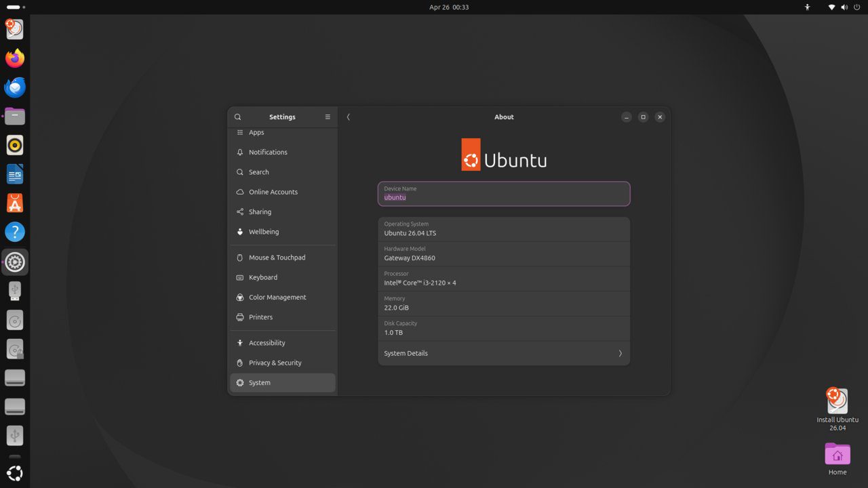Open Files manager from the dock
The width and height of the screenshot is (868, 488).
(x=15, y=116)
